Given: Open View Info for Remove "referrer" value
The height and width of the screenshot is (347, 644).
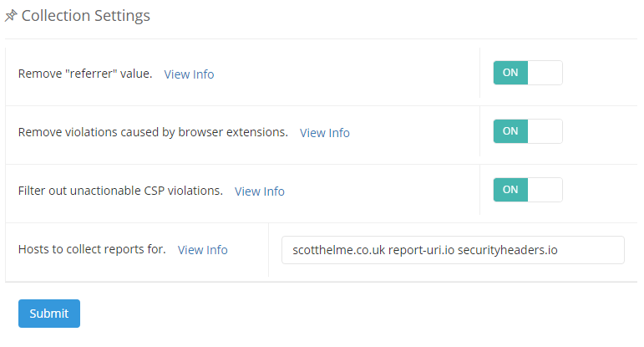Looking at the screenshot, I should 189,74.
